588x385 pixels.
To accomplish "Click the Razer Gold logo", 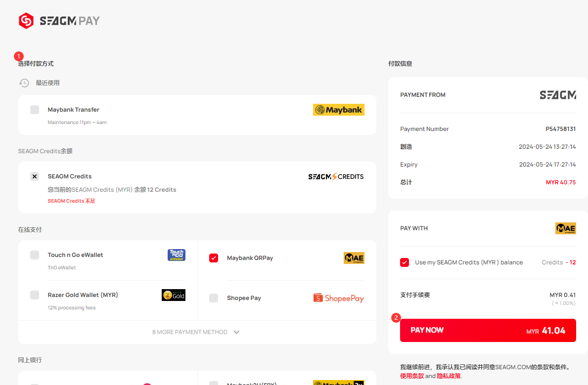I will (x=174, y=295).
